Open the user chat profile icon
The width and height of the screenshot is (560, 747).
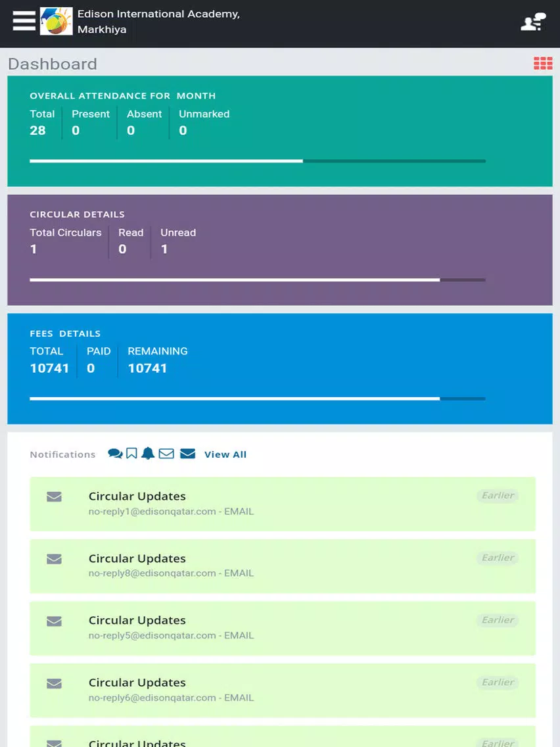(x=533, y=22)
